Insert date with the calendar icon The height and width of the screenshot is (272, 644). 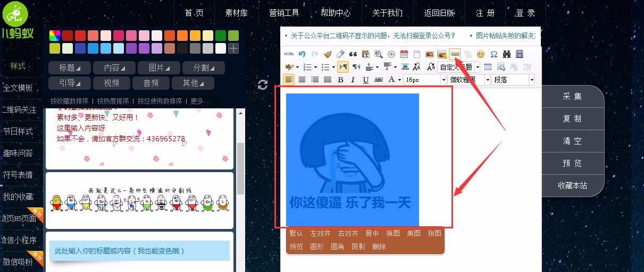click(404, 54)
